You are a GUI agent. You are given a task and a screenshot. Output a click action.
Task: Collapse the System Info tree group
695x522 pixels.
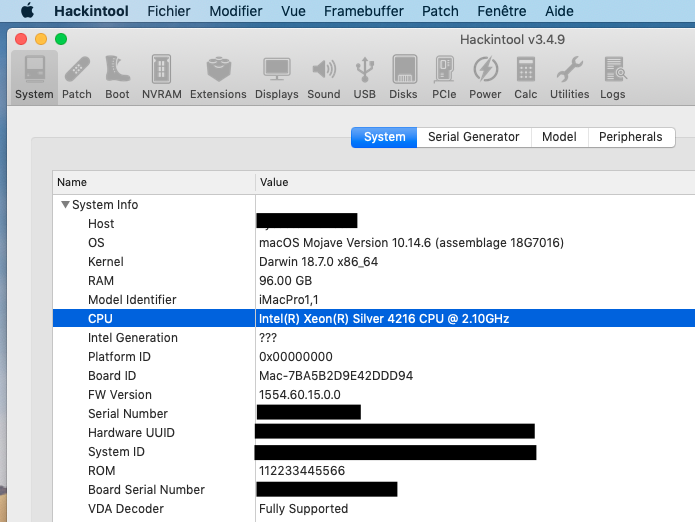coord(65,204)
